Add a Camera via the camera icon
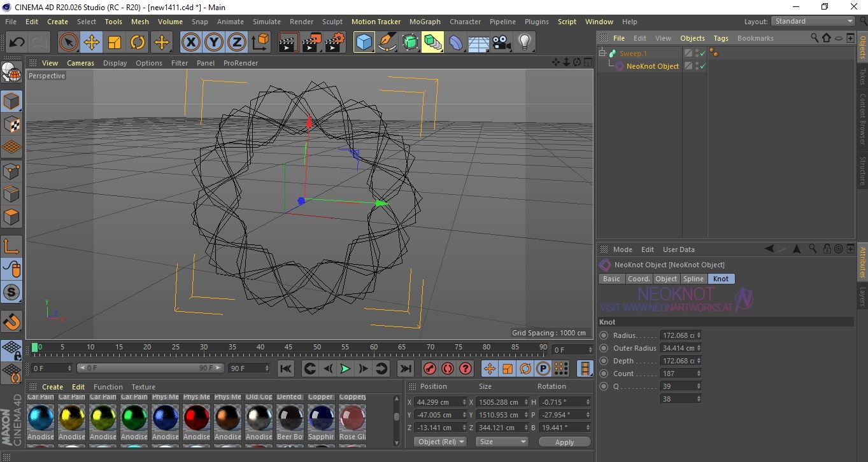Screen dimensions: 868x462 (501, 43)
